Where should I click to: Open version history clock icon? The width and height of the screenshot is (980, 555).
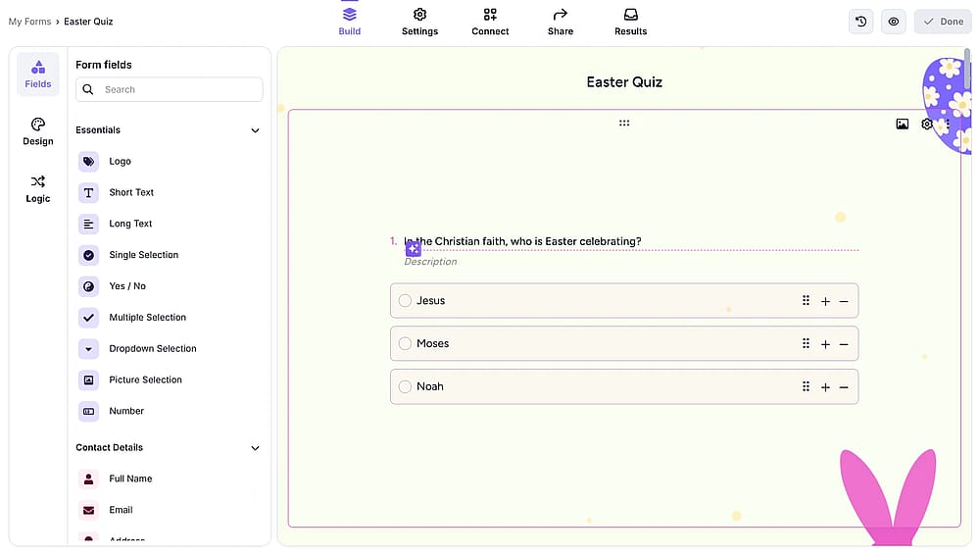pyautogui.click(x=860, y=22)
